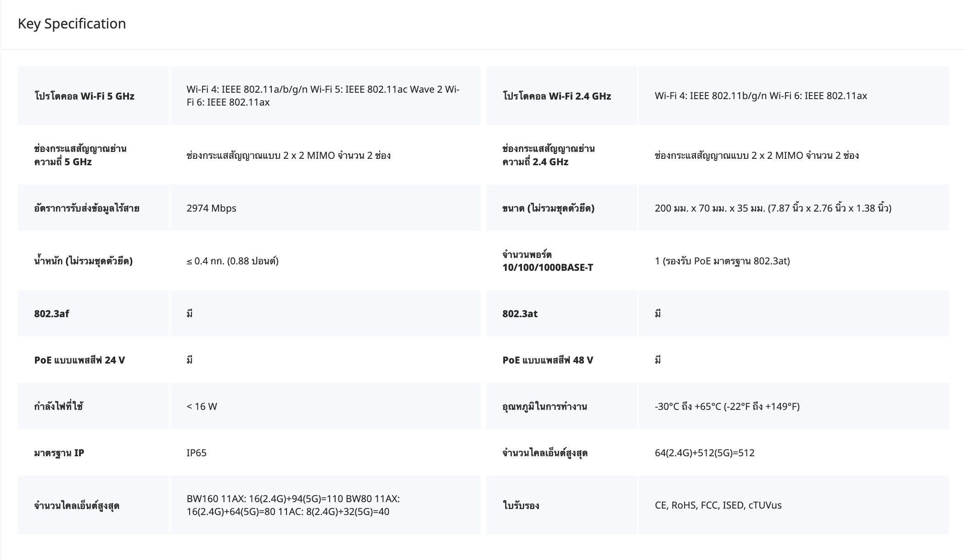Click the 2974 Mbps data rate value
Screen dimensions: 965x560
tap(211, 208)
